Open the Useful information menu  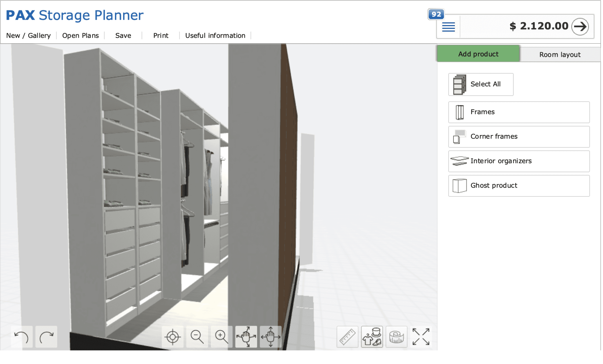pyautogui.click(x=215, y=35)
